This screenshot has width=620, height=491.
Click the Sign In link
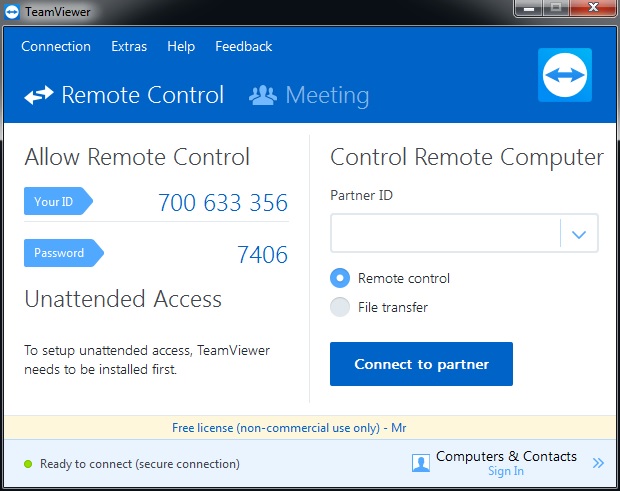click(x=506, y=471)
